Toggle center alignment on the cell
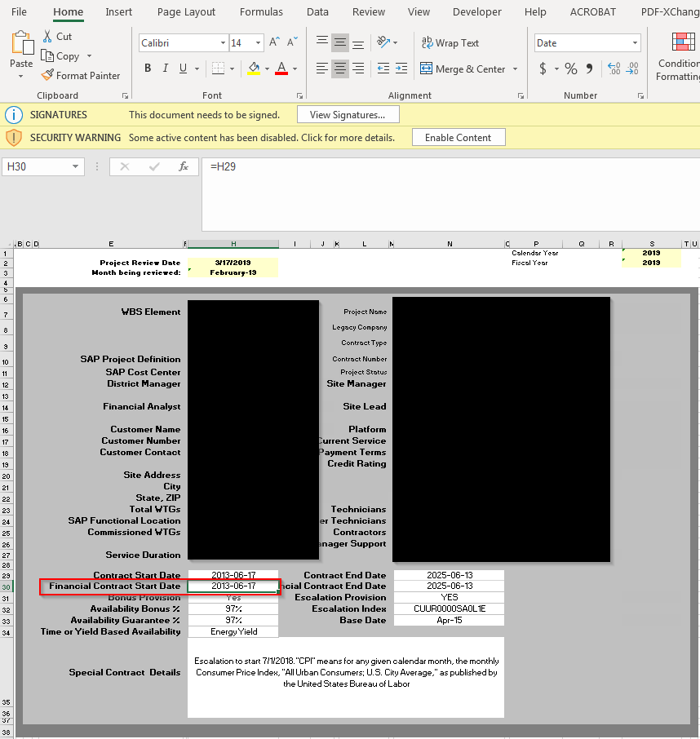This screenshot has width=700, height=739. point(339,69)
